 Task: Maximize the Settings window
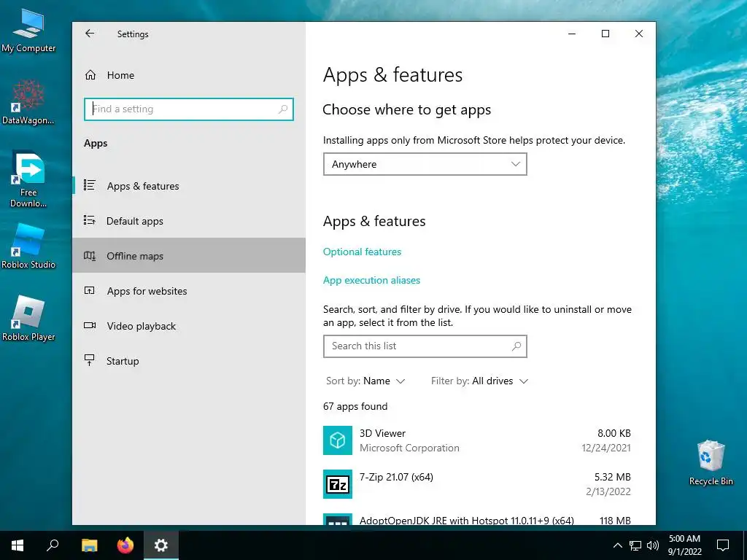coord(605,34)
